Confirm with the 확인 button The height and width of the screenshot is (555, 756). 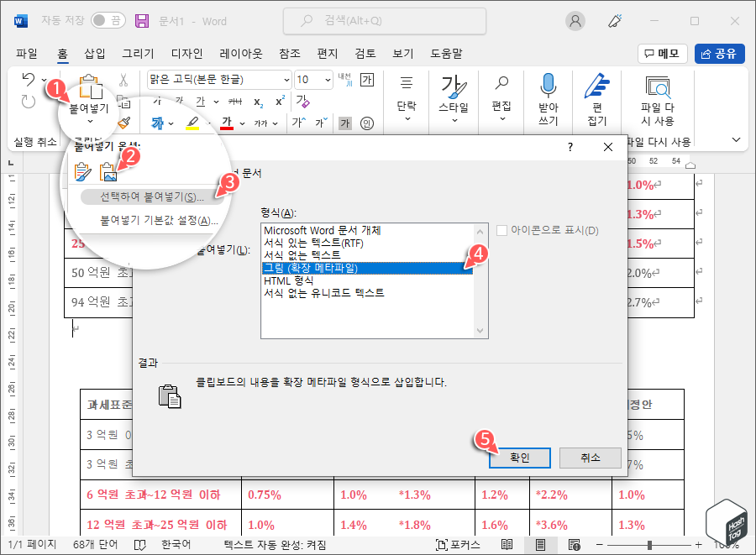[518, 458]
